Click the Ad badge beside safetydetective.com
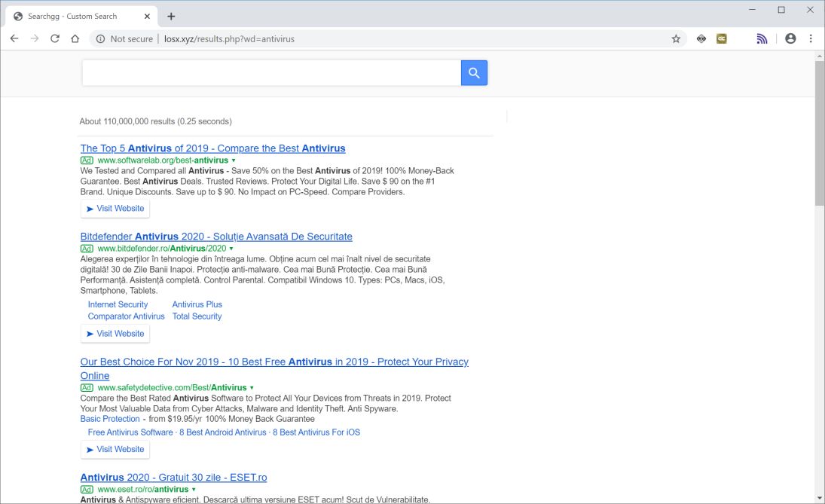This screenshot has width=825, height=504. [87, 388]
